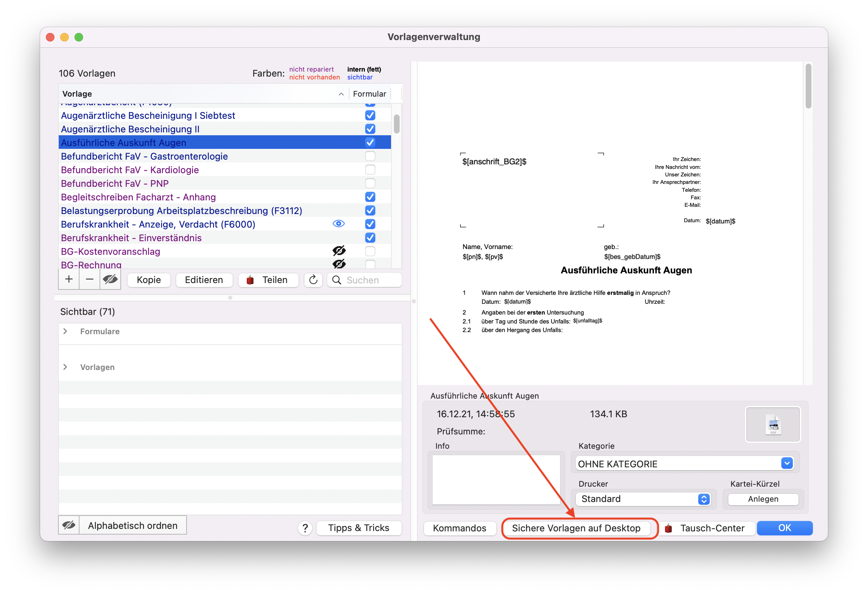Image resolution: width=868 pixels, height=594 pixels.
Task: Select Ausführliche Auskunft Augen row
Action: (x=225, y=142)
